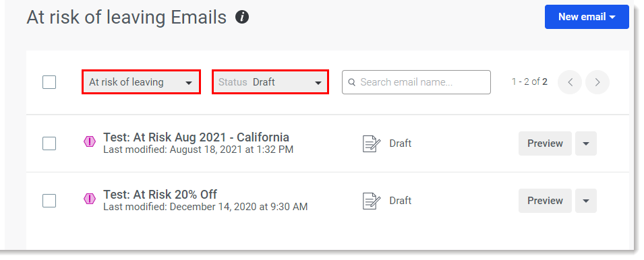Check the box for At Risk Aug 2021 - California

click(49, 143)
